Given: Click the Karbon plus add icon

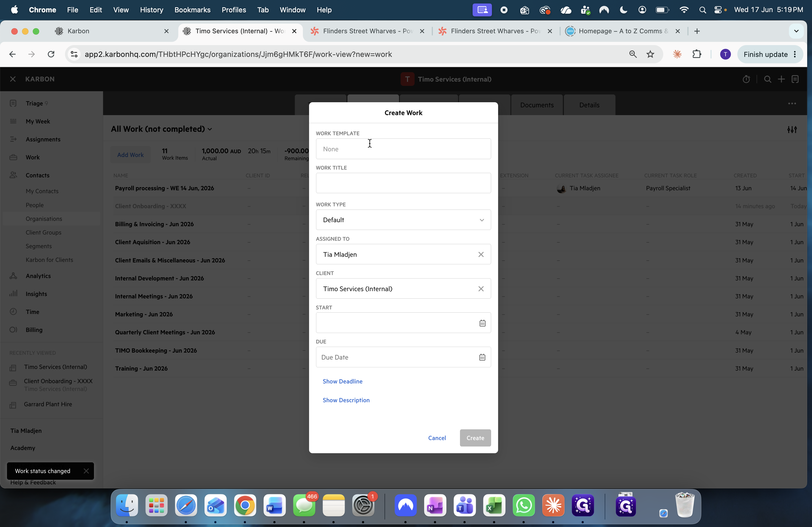Looking at the screenshot, I should [781, 79].
